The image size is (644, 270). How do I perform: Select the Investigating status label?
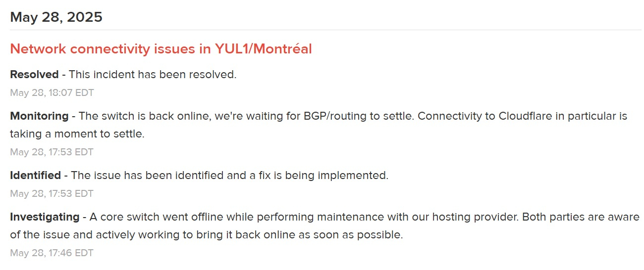tap(45, 217)
